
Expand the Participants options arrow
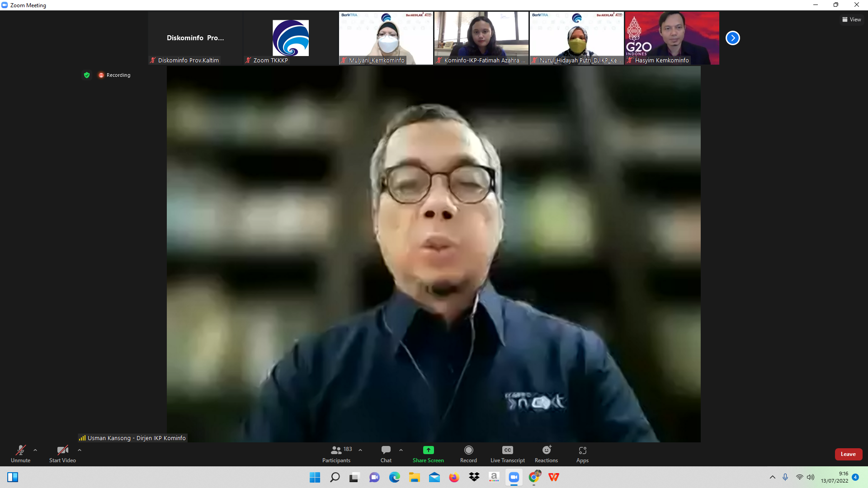coord(360,450)
